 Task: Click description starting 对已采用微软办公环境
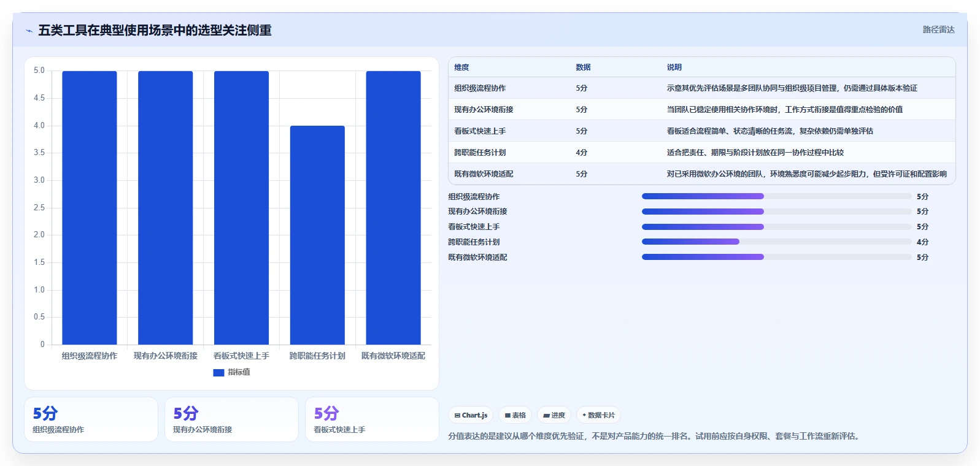coord(806,174)
